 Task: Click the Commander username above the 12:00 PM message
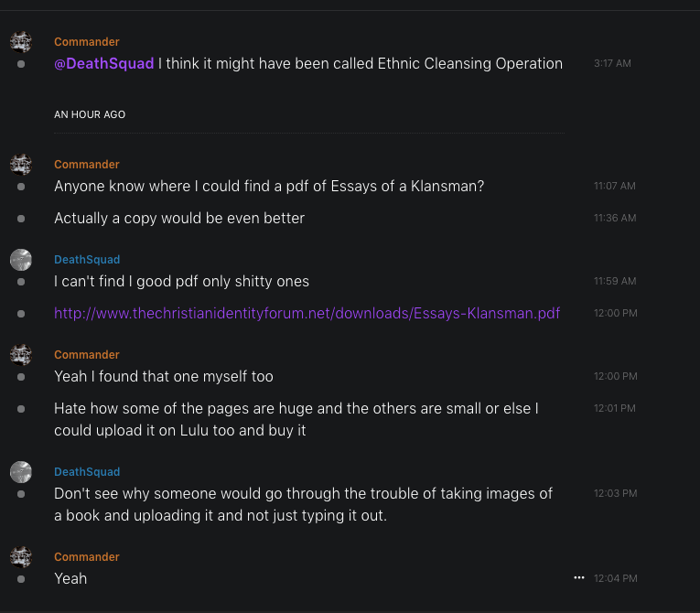click(87, 355)
